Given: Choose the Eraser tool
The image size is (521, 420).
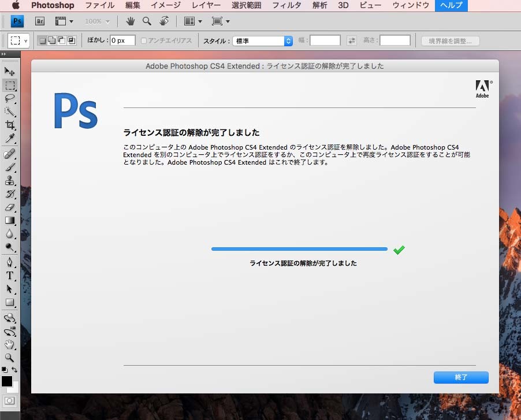Looking at the screenshot, I should tap(10, 207).
